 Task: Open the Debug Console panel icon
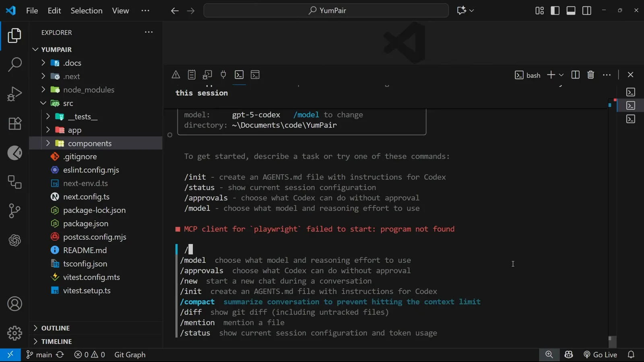click(207, 75)
